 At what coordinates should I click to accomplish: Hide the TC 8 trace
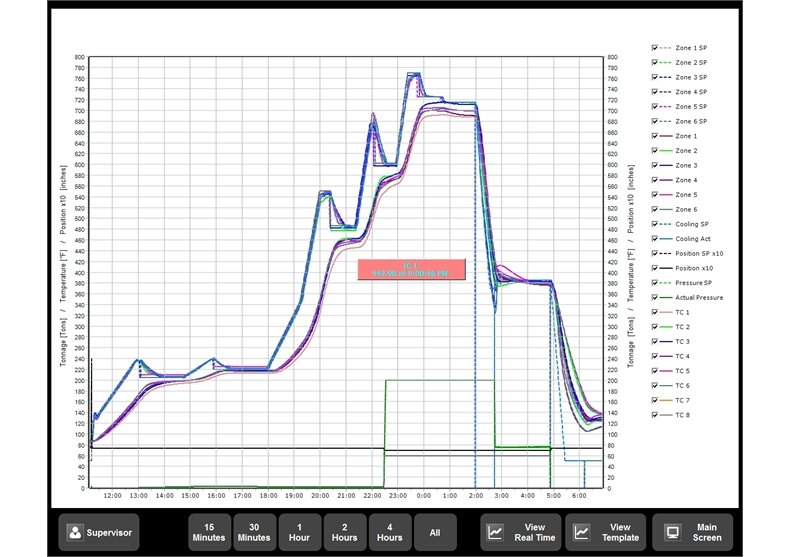654,415
